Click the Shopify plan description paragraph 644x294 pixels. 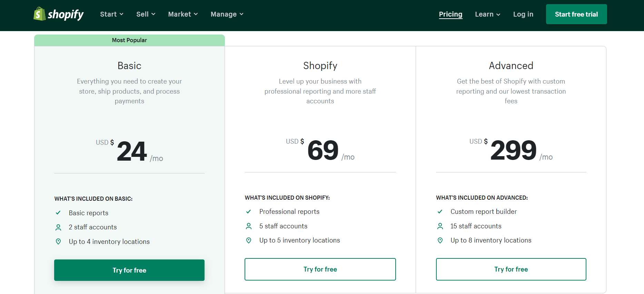320,91
